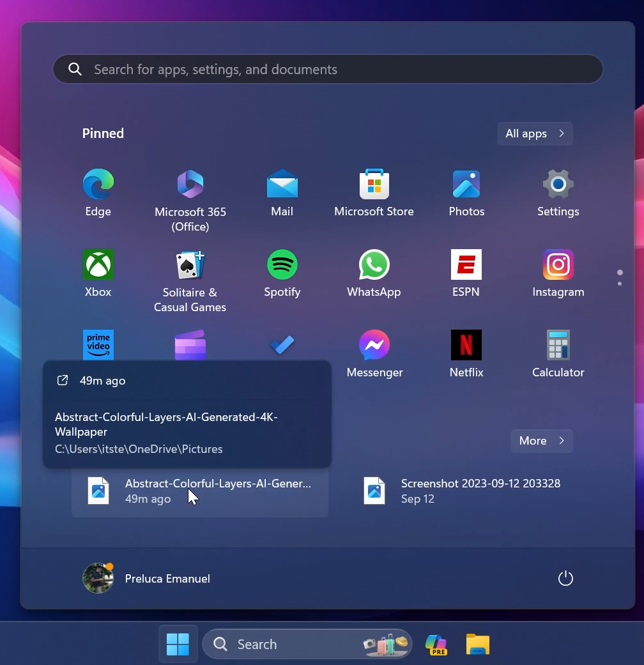The height and width of the screenshot is (665, 644).
Task: Click the Start menu search field
Action: (x=328, y=69)
